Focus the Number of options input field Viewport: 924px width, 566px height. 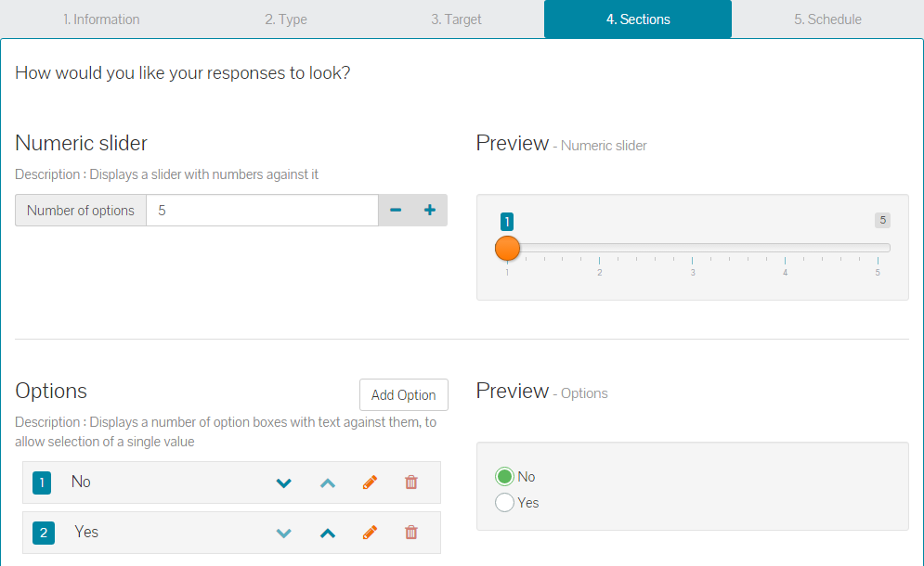(x=262, y=211)
